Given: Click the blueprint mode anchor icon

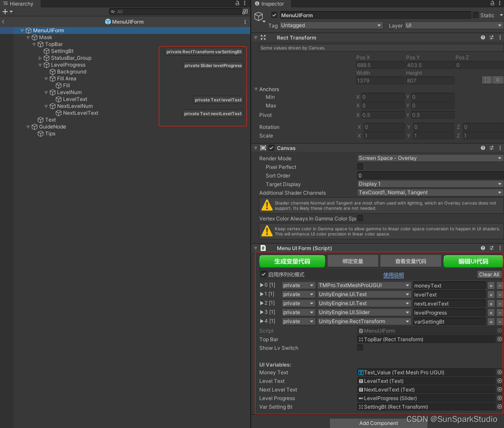Looking at the screenshot, I should pyautogui.click(x=487, y=80).
